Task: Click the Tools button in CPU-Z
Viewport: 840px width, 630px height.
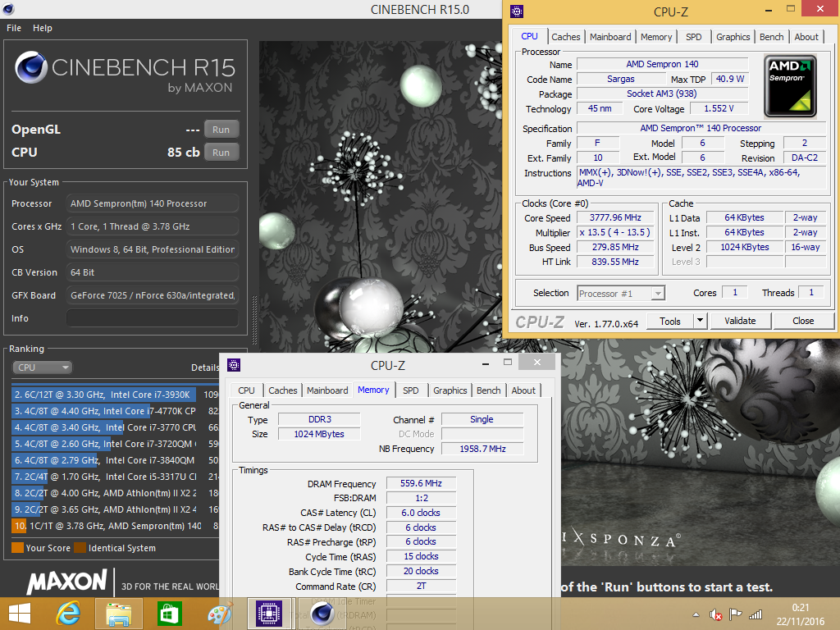Action: (x=670, y=321)
